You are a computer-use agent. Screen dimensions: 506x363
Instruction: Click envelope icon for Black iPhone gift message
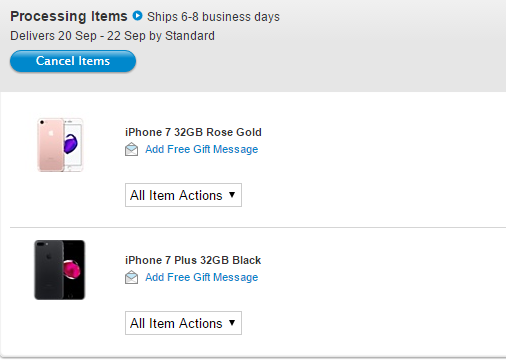pyautogui.click(x=132, y=277)
